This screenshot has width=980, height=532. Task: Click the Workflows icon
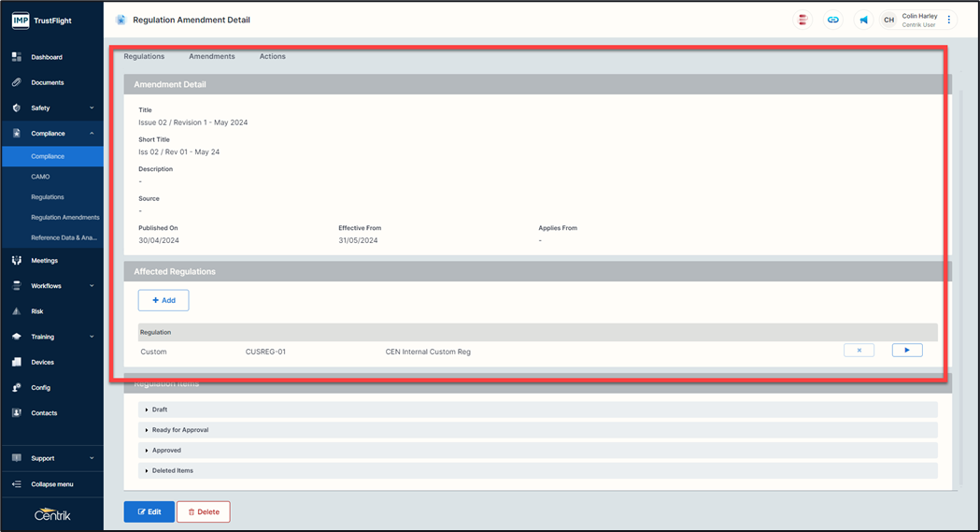tap(17, 286)
